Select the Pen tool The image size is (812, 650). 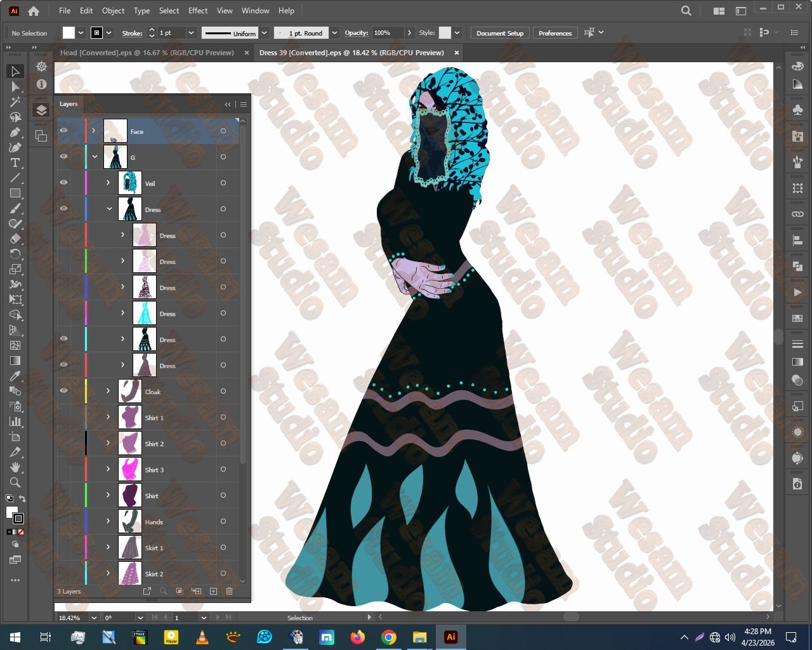point(16,132)
